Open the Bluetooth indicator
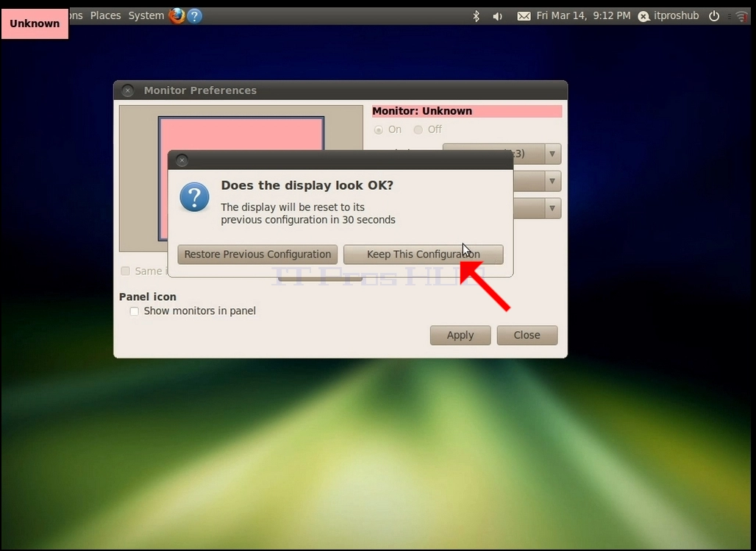 pos(476,16)
